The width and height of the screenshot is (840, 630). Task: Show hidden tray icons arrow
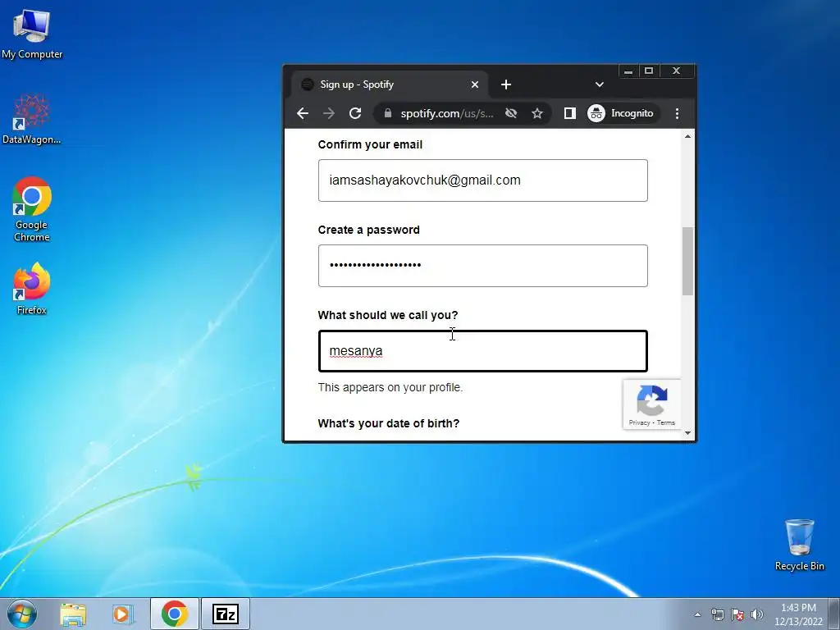(697, 614)
